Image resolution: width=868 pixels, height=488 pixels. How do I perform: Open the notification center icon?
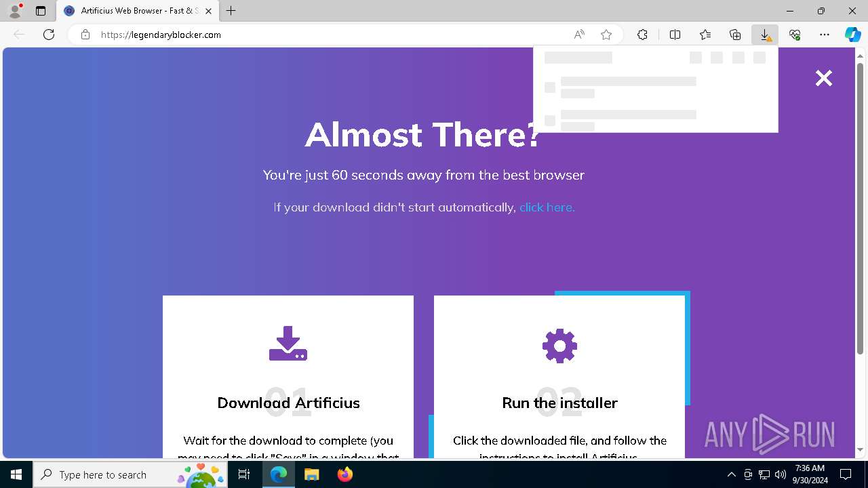pos(846,474)
